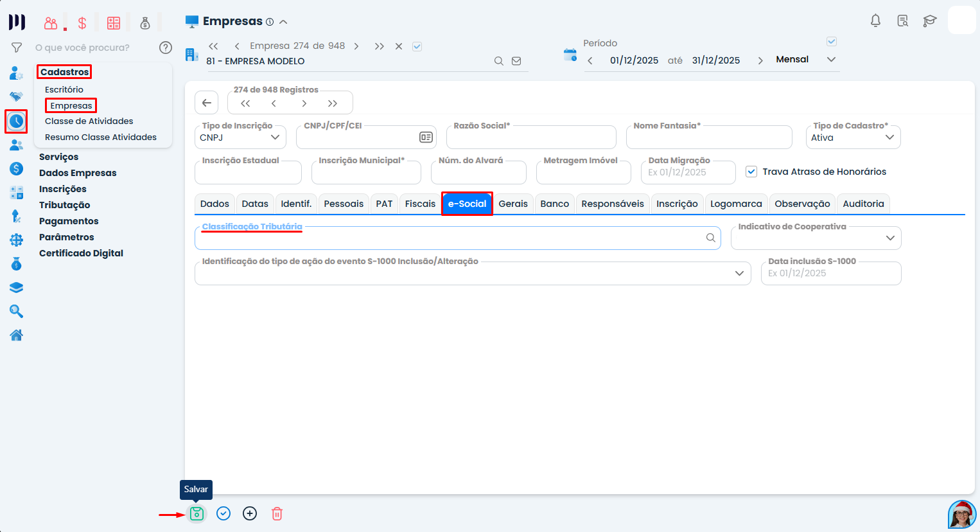This screenshot has height=532, width=980.
Task: Switch to the Fiscais tab
Action: pos(420,204)
